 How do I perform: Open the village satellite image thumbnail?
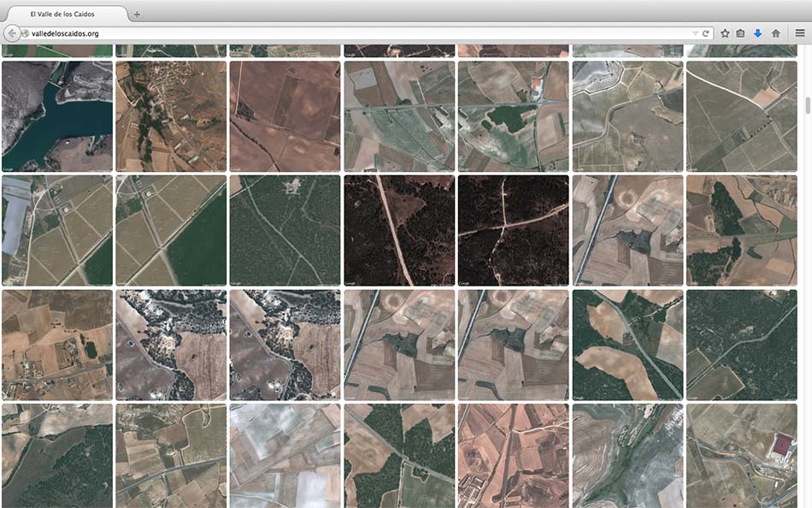coord(171,115)
